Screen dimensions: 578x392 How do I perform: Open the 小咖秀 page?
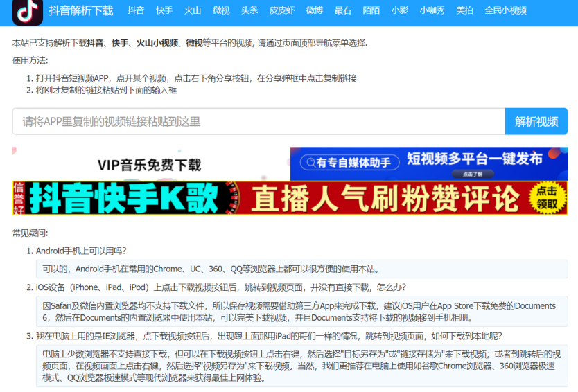coord(432,11)
